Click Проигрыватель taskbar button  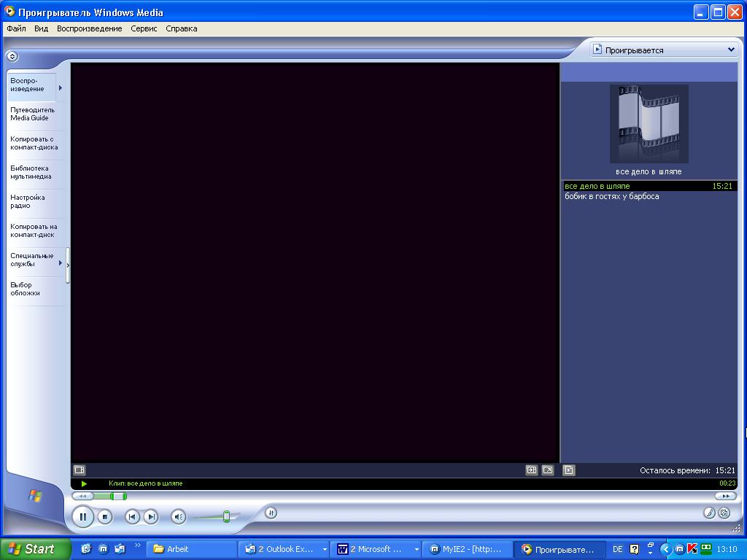click(x=560, y=549)
